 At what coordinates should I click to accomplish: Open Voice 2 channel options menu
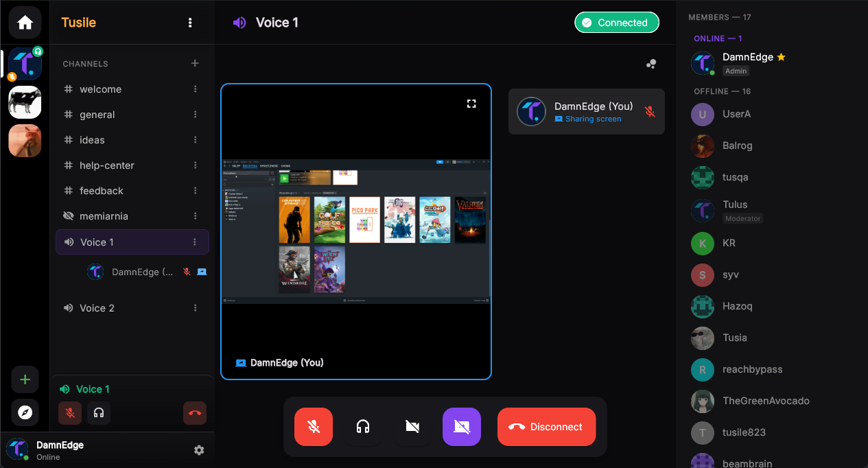(x=196, y=308)
